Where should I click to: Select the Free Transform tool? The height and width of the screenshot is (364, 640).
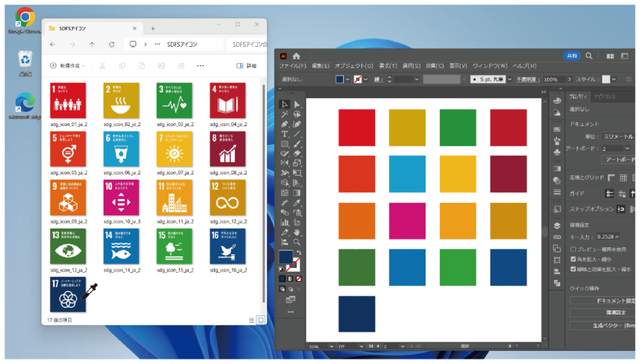coord(297,173)
